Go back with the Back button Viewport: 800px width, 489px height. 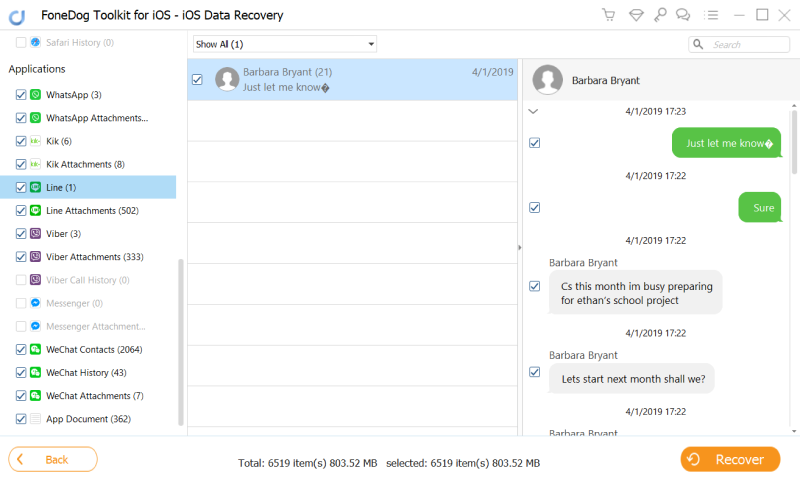pyautogui.click(x=53, y=459)
